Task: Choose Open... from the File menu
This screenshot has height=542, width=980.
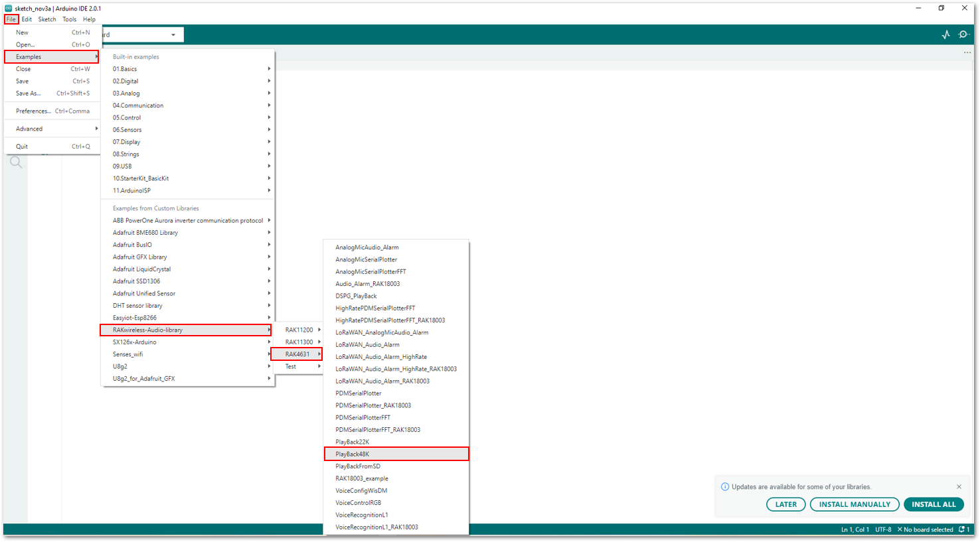Action: point(52,44)
